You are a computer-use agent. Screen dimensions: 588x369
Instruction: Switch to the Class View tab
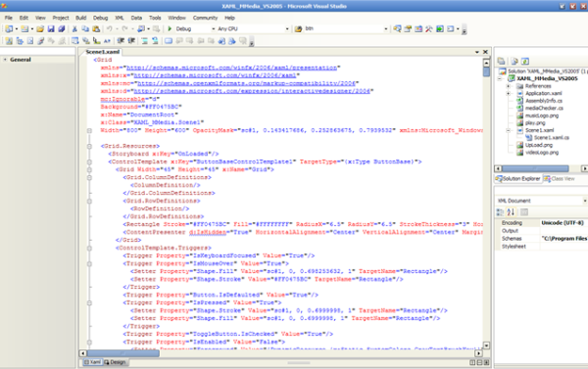point(560,179)
